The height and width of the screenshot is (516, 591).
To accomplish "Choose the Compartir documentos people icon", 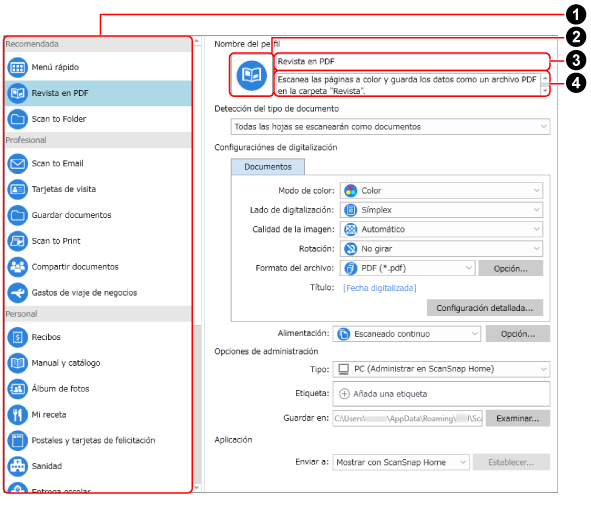I will click(x=17, y=267).
